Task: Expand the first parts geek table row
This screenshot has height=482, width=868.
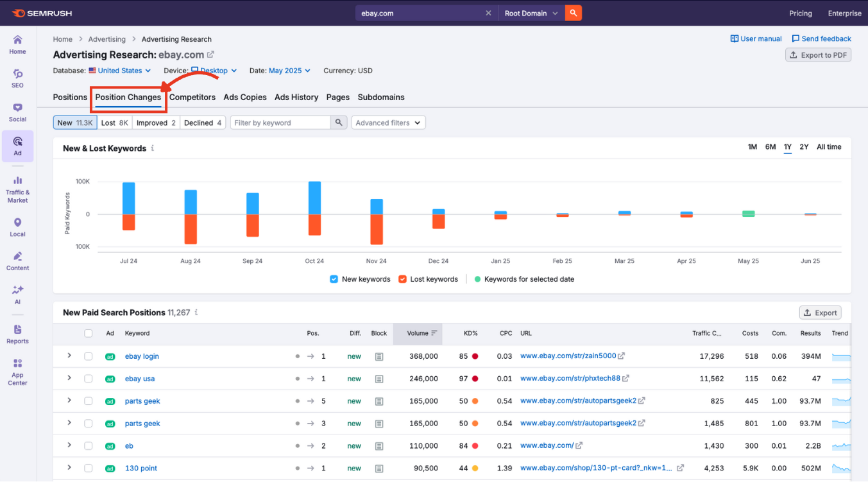Action: pos(70,400)
